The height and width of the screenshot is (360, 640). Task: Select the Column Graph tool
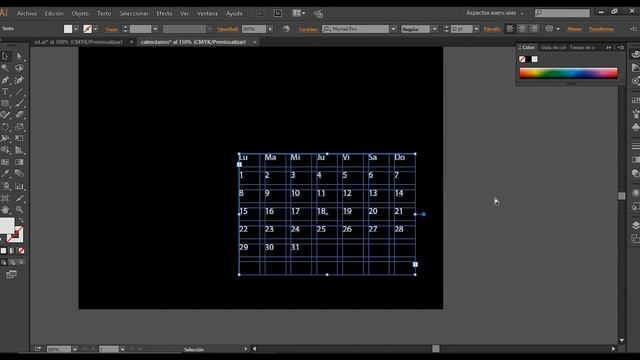(19, 187)
